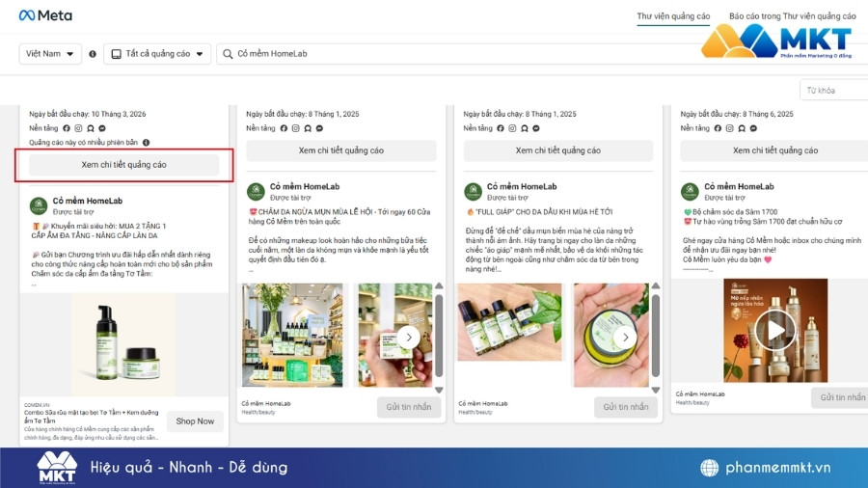Click the Shop Now button
Screen dimensions: 868x488
195,421
